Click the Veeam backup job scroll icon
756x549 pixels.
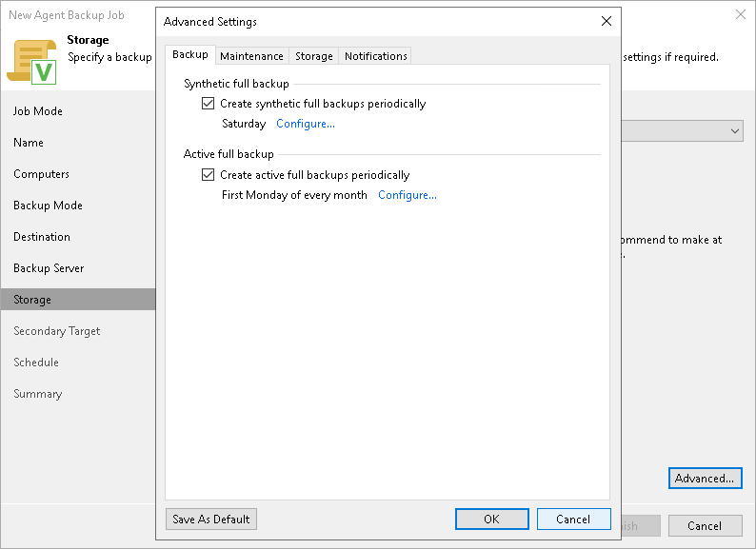[31, 62]
